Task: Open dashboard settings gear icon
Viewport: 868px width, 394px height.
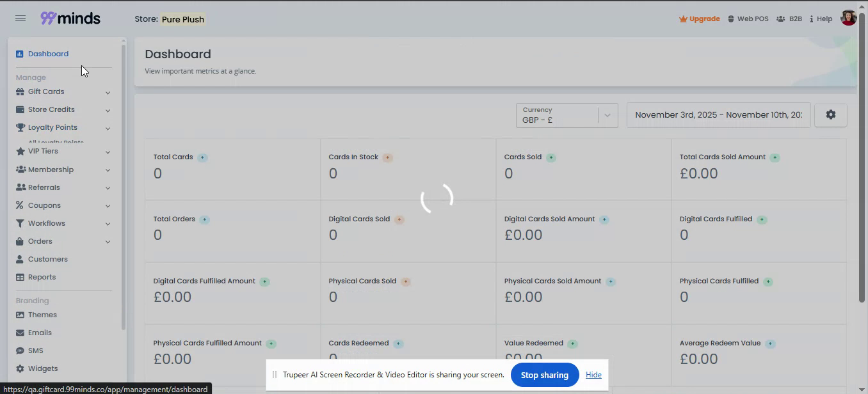Action: (830, 115)
